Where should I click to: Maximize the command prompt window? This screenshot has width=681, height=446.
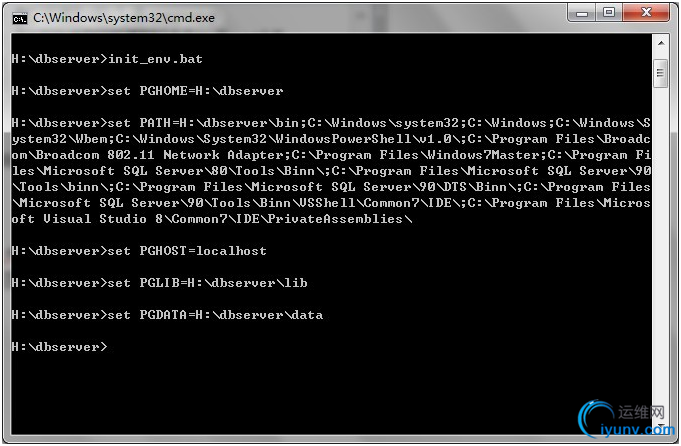608,13
